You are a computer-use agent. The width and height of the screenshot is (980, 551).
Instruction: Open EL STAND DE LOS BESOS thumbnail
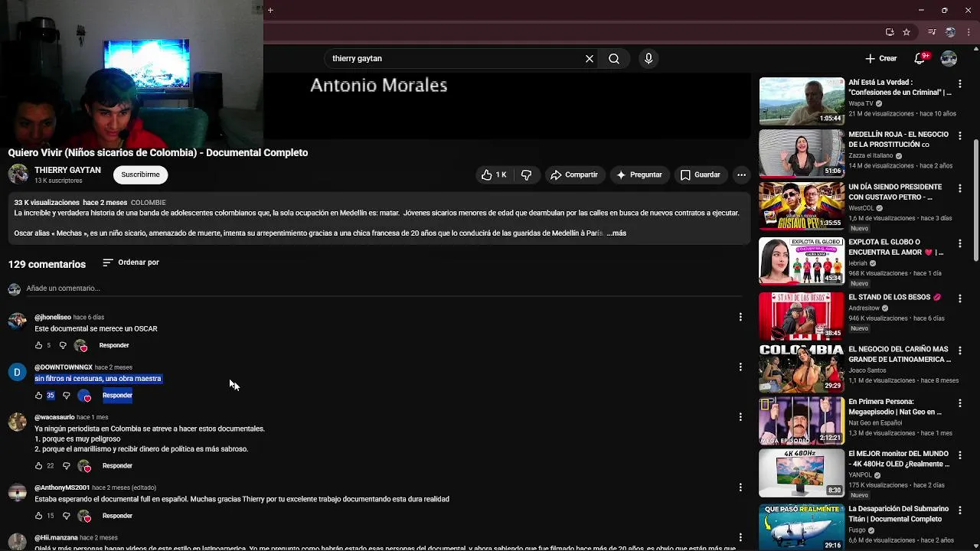tap(802, 316)
